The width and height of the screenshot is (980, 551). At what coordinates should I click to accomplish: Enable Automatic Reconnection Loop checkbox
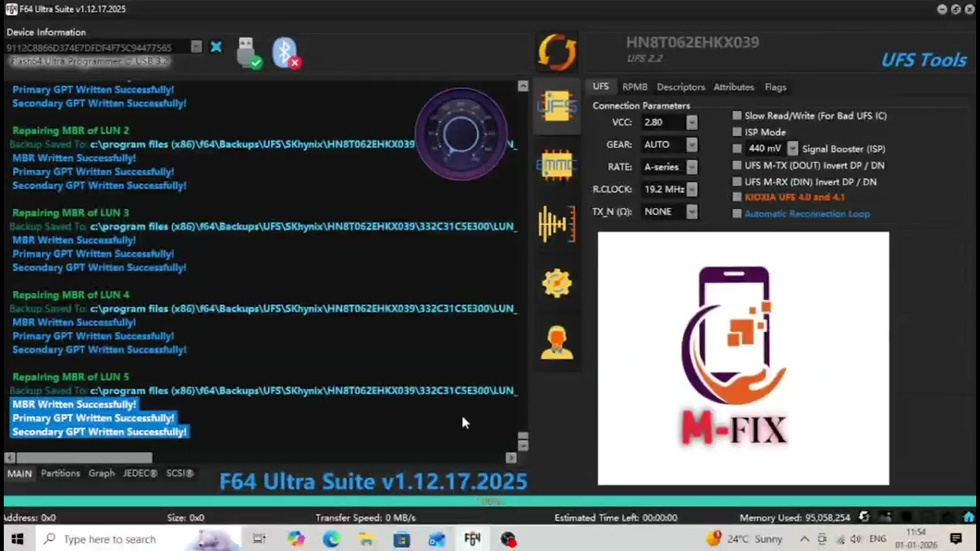coord(737,214)
